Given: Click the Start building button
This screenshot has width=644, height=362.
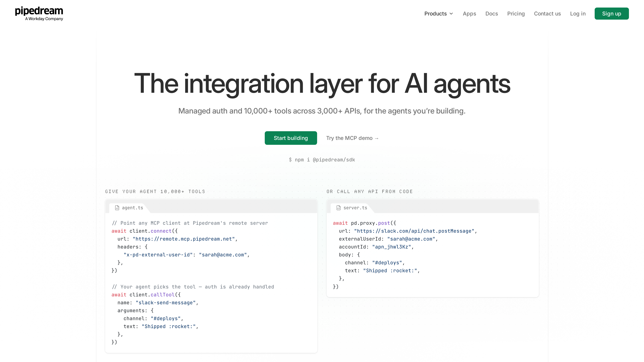Looking at the screenshot, I should click(x=291, y=138).
